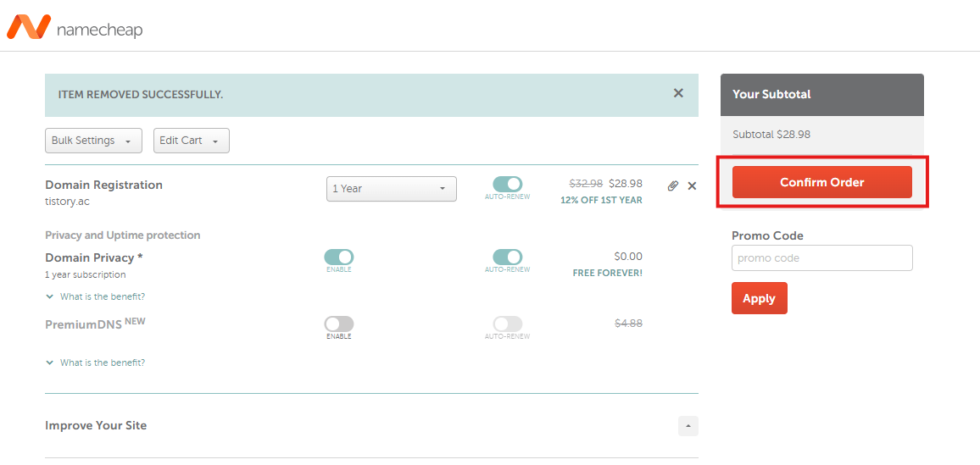
Task: Toggle auto-renew for PremiumDNS
Action: pyautogui.click(x=508, y=324)
